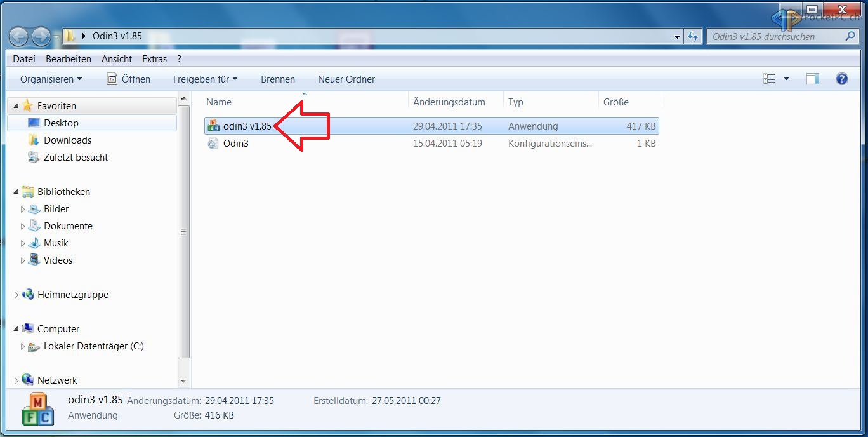Click the search magnifier icon
The height and width of the screenshot is (437, 868).
pyautogui.click(x=850, y=36)
